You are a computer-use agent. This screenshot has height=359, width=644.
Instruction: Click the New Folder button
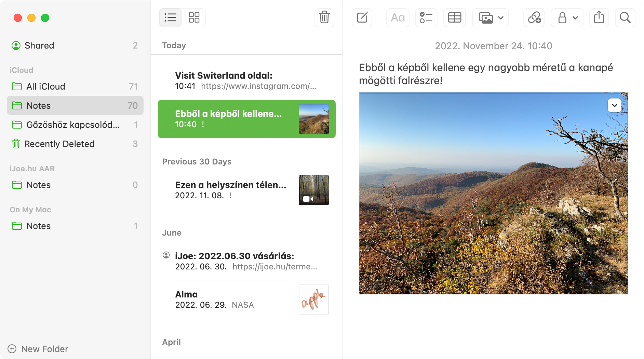38,349
